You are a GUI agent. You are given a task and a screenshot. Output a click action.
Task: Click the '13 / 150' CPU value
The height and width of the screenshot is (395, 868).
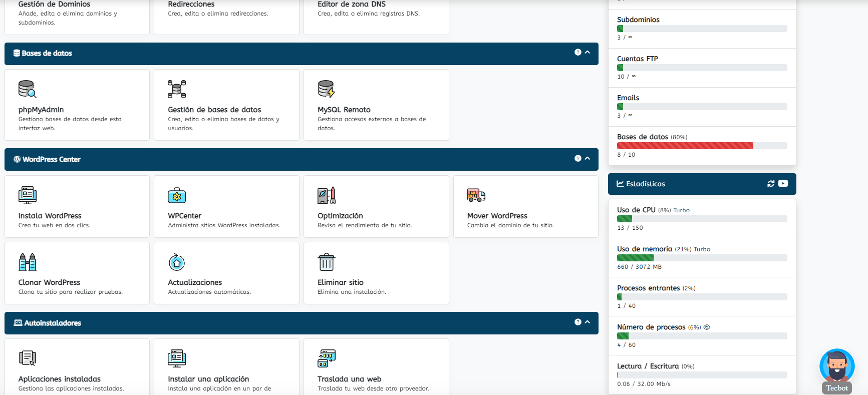[x=630, y=228]
